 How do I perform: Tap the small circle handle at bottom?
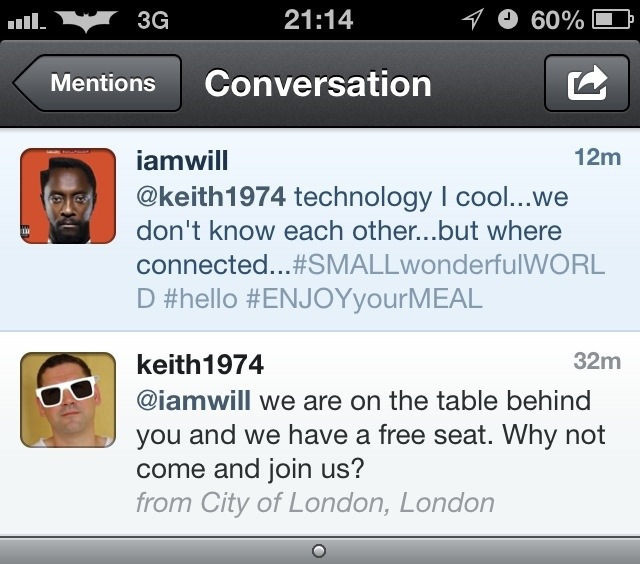[x=319, y=550]
